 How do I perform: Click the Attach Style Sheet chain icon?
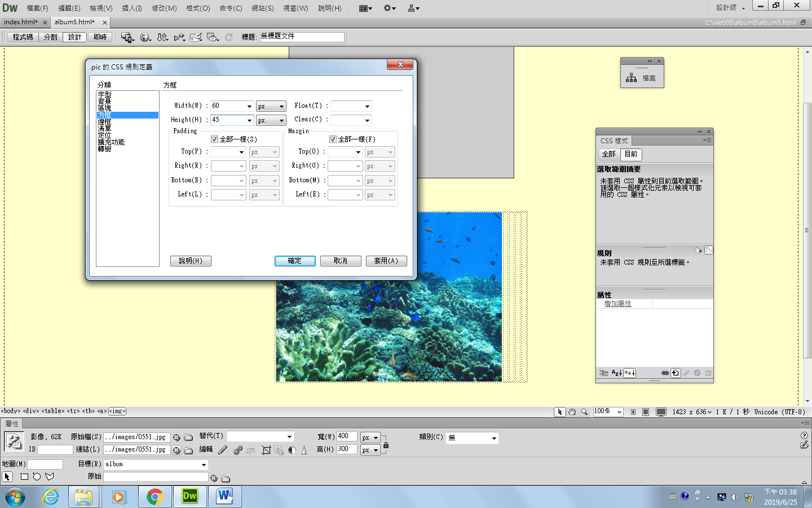[x=665, y=373]
